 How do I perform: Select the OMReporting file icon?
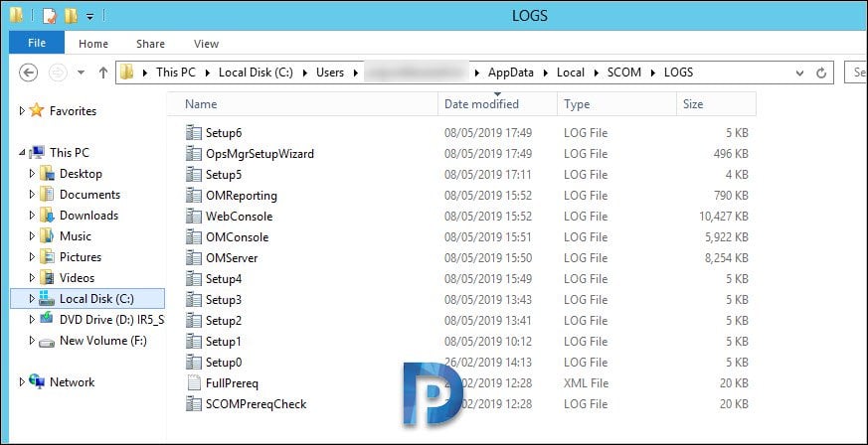(x=193, y=195)
